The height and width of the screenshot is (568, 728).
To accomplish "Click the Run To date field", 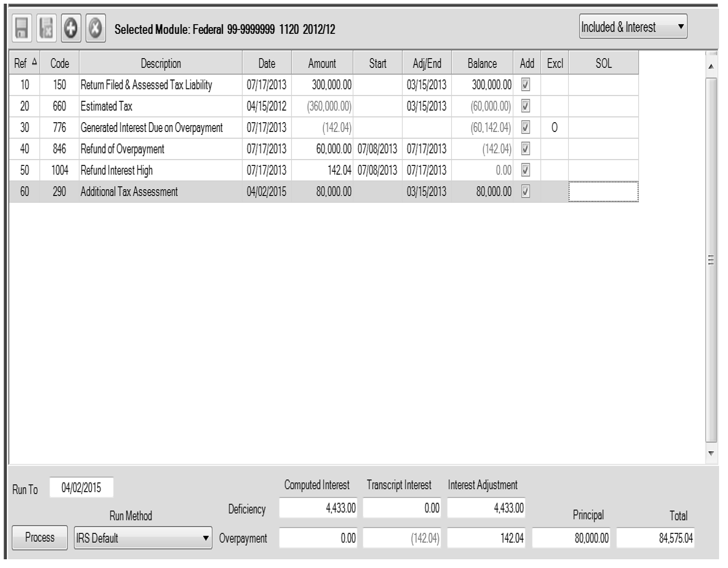I will click(81, 488).
